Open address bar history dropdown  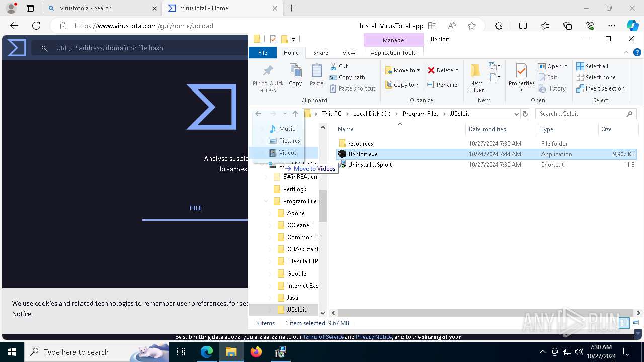point(516,114)
